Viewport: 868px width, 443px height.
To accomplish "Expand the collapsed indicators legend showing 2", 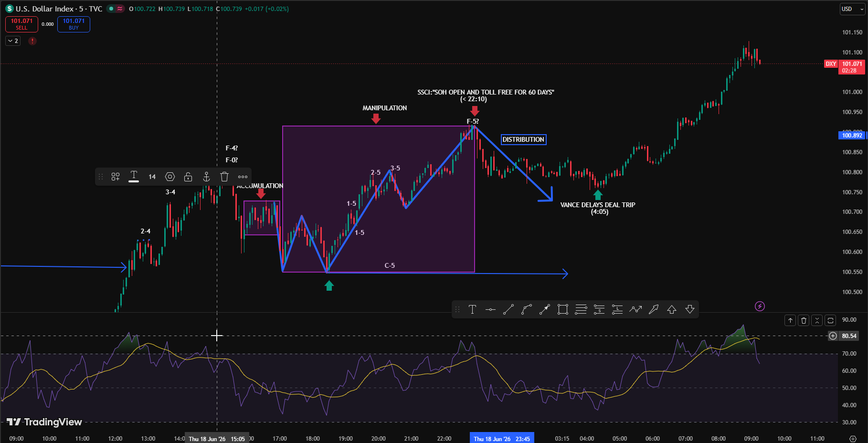I will (13, 41).
